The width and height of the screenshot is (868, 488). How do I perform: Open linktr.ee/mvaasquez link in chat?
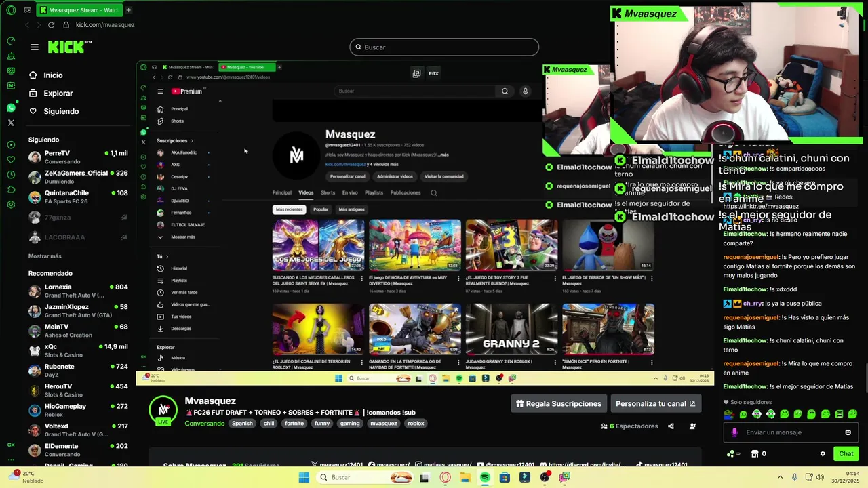tap(761, 206)
